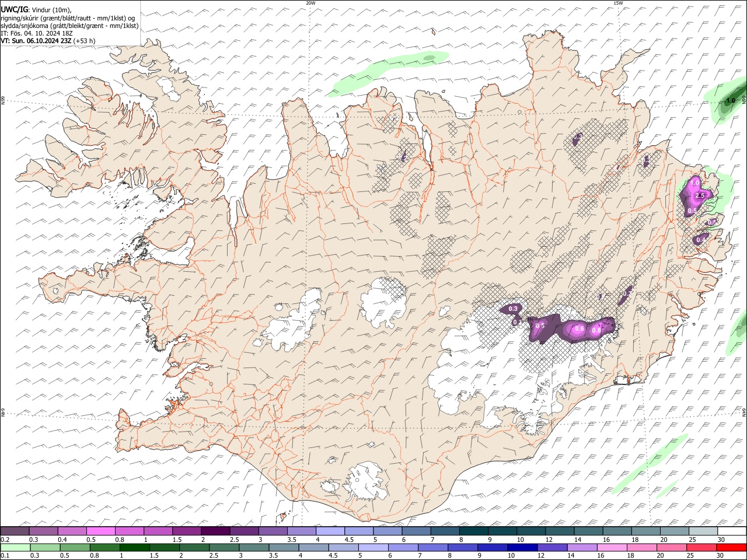Image resolution: width=747 pixels, height=560 pixels.
Task: Click the '15W' longitude label
Action: pos(618,3)
